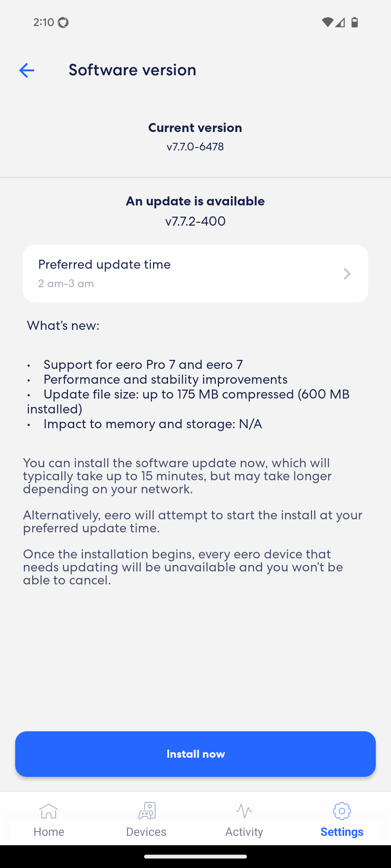Screen dimensions: 391x868
Task: Tap the battery status icon
Action: pos(354,22)
